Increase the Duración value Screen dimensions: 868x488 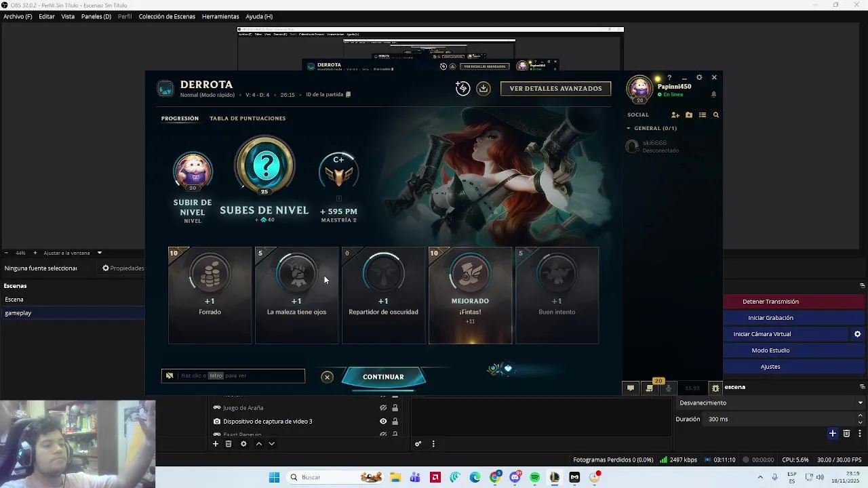[861, 416]
